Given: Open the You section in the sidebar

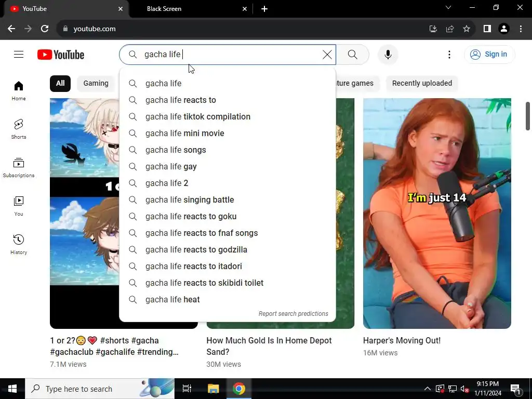Looking at the screenshot, I should (x=19, y=206).
